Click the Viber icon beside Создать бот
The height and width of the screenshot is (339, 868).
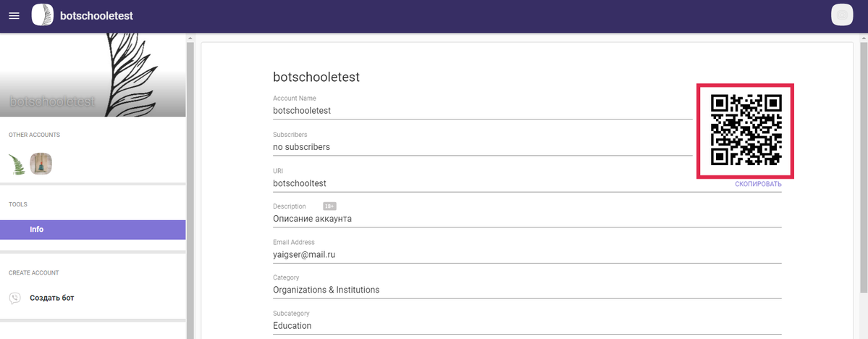click(15, 298)
